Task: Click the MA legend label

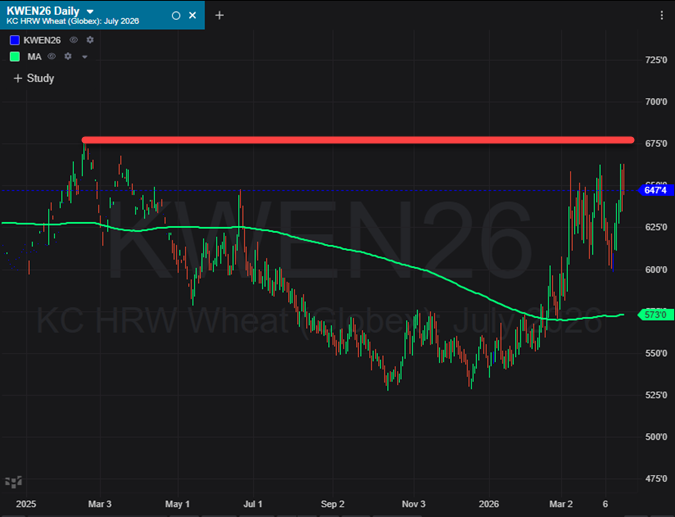Action: point(34,57)
